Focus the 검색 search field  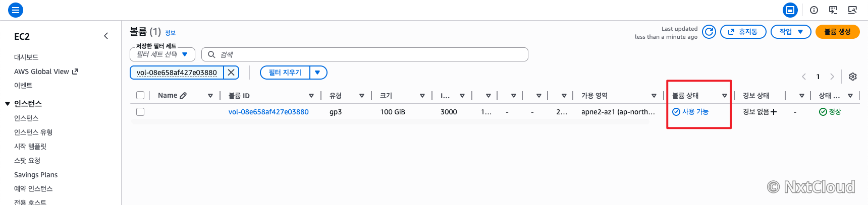(x=365, y=54)
